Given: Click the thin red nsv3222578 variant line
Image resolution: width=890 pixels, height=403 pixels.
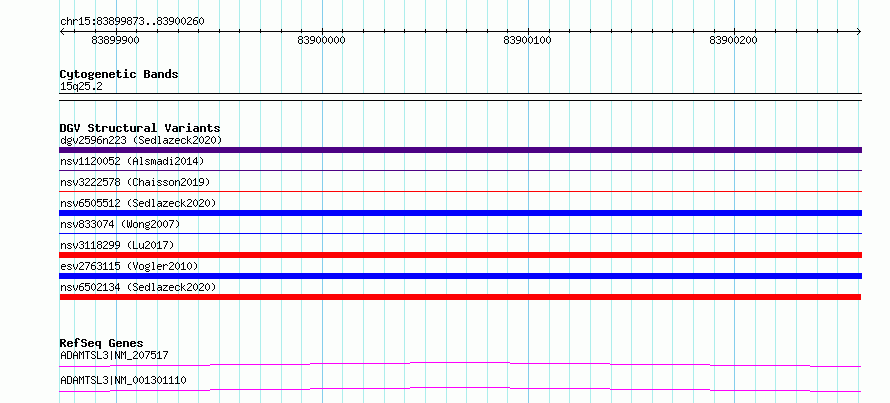Looking at the screenshot, I should (x=460, y=191).
